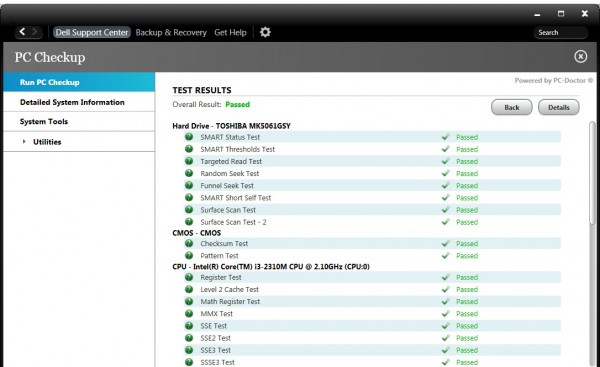Screen dimensions: 600x367
Task: Click help icon beside Surface Scan Test - 2
Action: [x=189, y=222]
